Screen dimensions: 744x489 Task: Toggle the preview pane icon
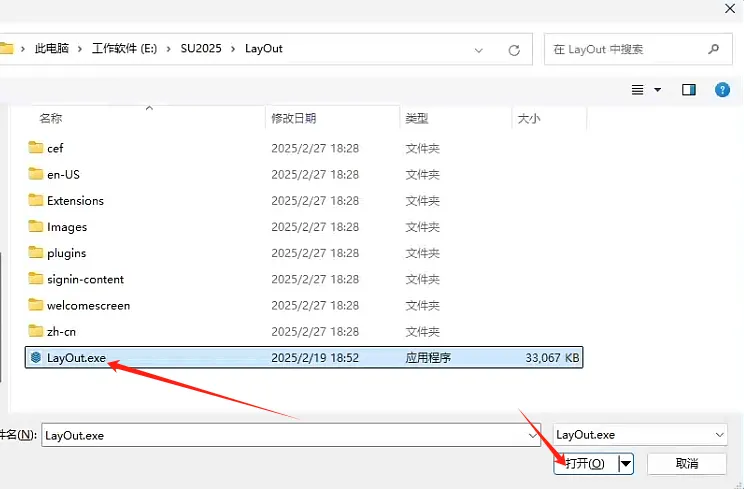tap(688, 90)
